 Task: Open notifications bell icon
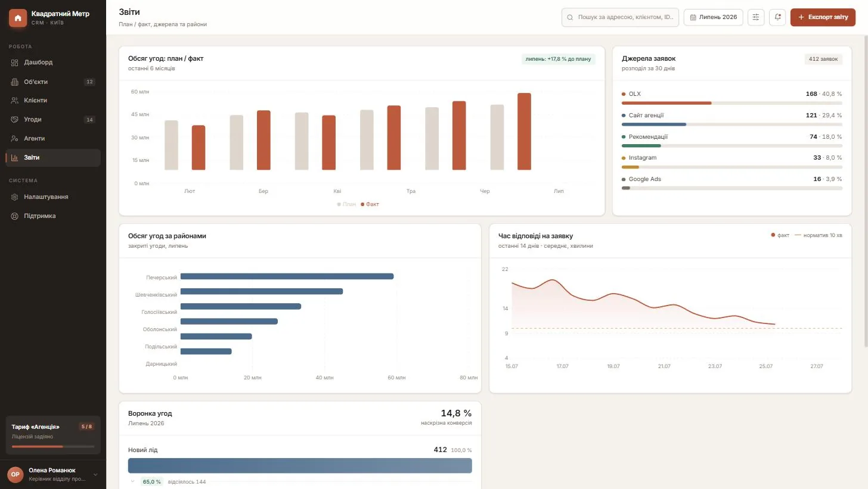pyautogui.click(x=777, y=17)
